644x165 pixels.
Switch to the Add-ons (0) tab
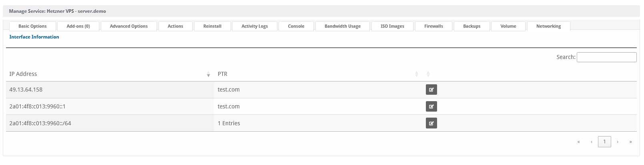[78, 26]
